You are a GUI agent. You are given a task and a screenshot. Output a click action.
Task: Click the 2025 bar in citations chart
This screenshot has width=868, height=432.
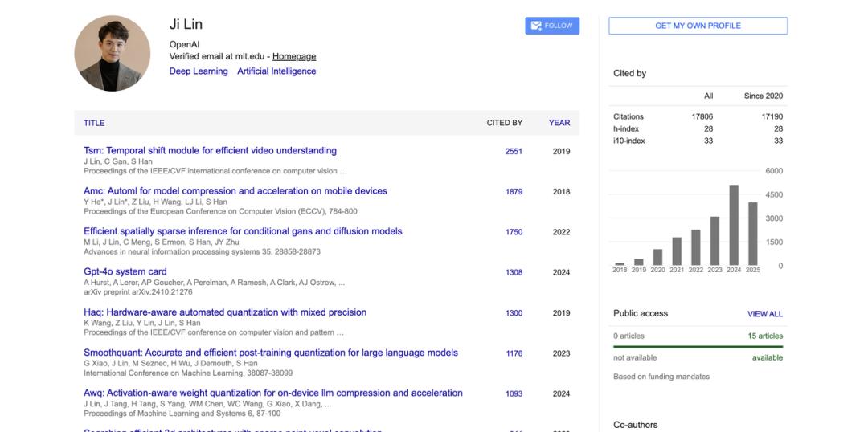pyautogui.click(x=753, y=234)
